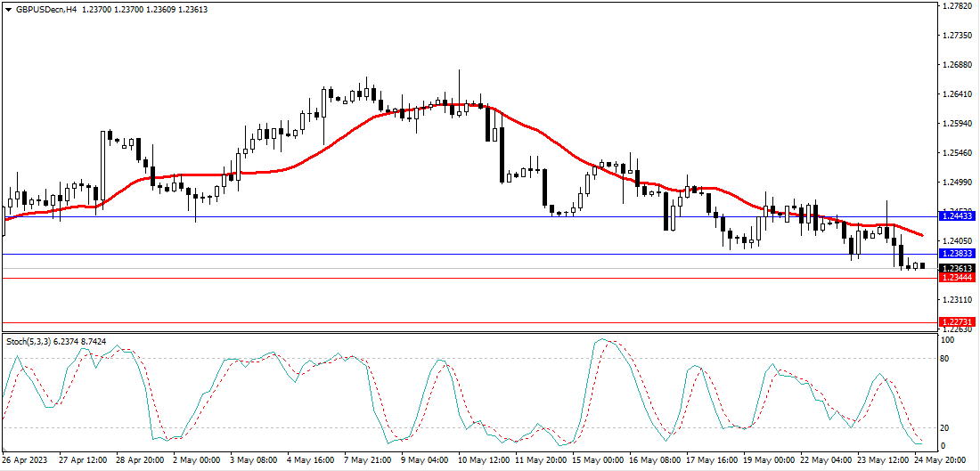The image size is (980, 471).
Task: Click the 27 Apr 12:00 time label
Action: click(84, 459)
